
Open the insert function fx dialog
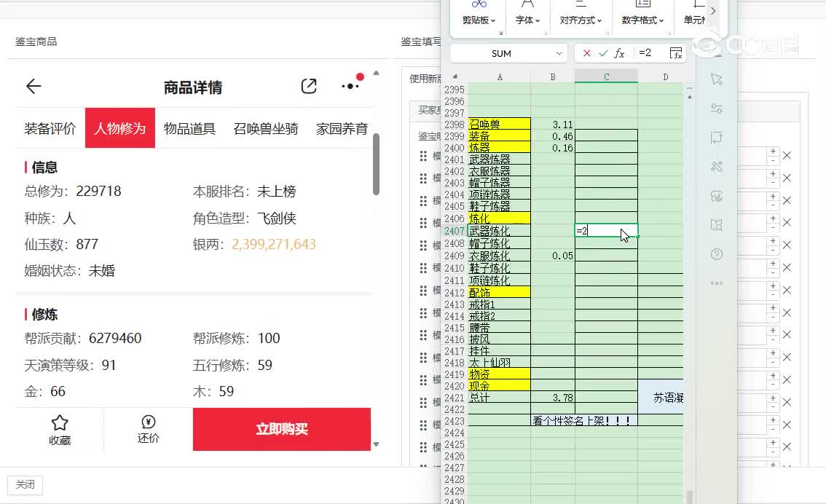(x=619, y=53)
